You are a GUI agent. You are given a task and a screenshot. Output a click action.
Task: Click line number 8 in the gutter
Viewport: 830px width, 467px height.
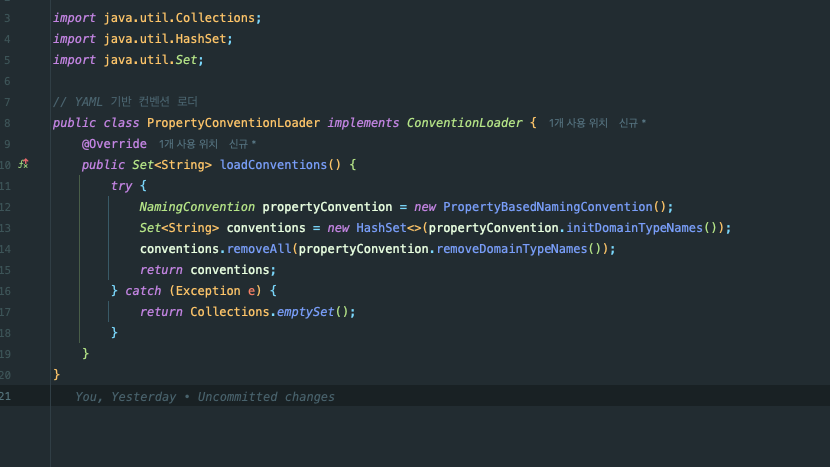[x=7, y=123]
